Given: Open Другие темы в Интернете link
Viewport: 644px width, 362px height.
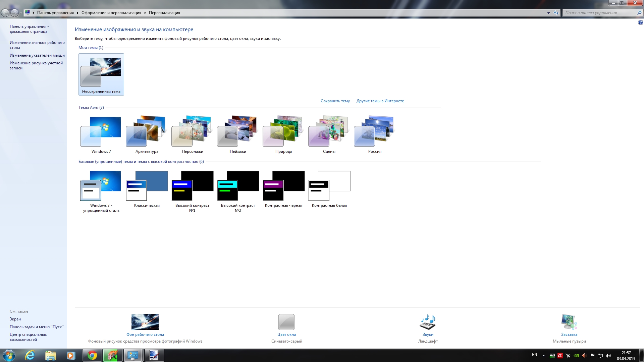Looking at the screenshot, I should pos(380,101).
